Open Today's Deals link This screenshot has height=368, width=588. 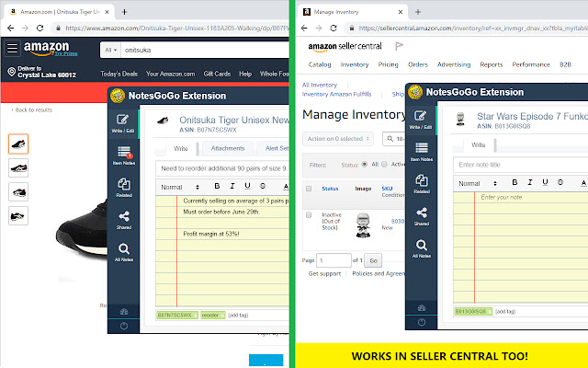pyautogui.click(x=119, y=74)
